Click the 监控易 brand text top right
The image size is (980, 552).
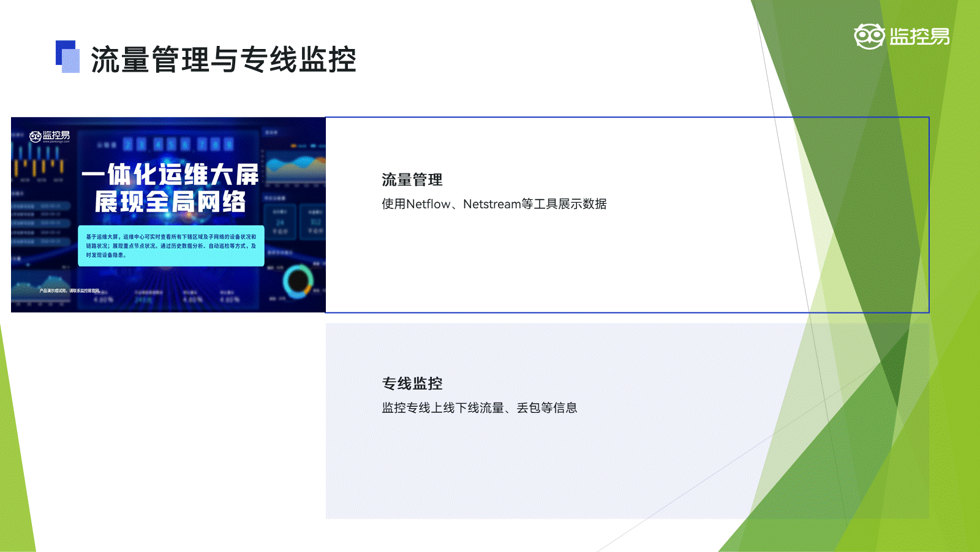tap(919, 37)
